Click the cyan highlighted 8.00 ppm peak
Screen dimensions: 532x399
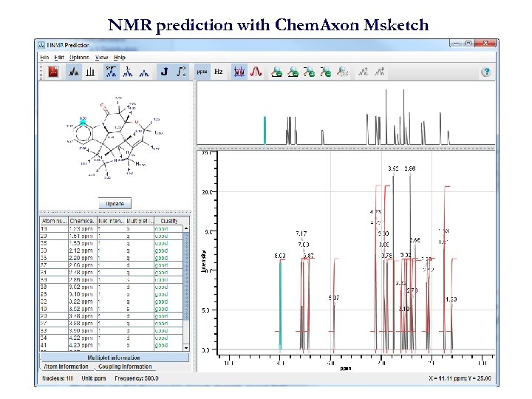pos(280,304)
